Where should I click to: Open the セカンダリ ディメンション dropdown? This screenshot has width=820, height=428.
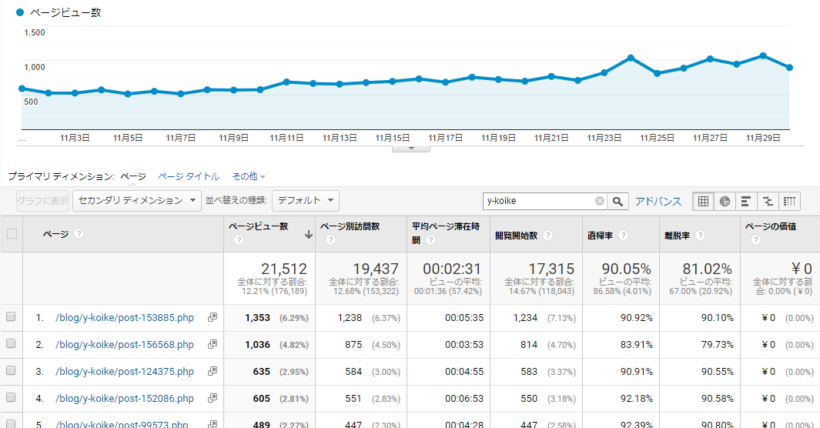pos(138,200)
